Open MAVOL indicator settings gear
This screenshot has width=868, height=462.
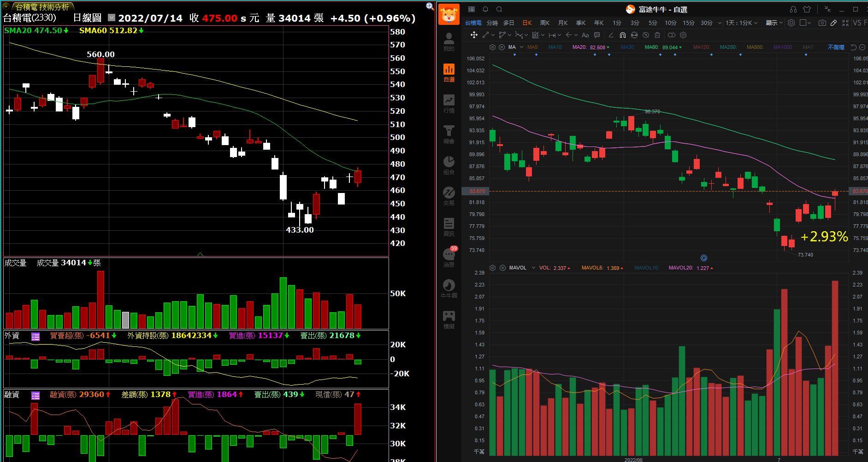pyautogui.click(x=492, y=268)
